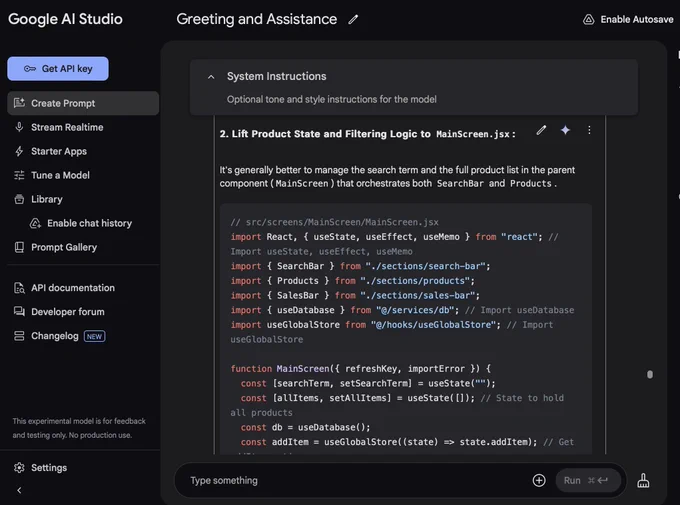
Task: Click the Starter Apps lightning icon
Action: [x=19, y=151]
